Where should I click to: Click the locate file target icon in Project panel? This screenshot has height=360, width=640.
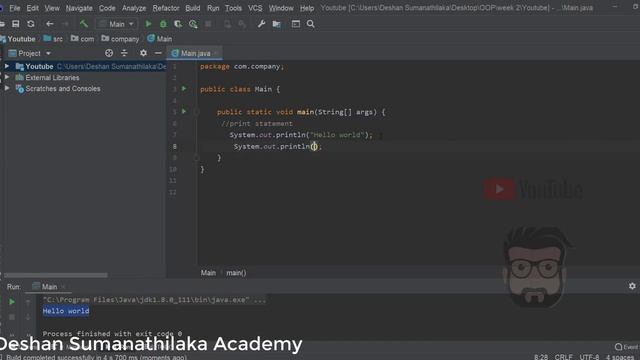109,53
